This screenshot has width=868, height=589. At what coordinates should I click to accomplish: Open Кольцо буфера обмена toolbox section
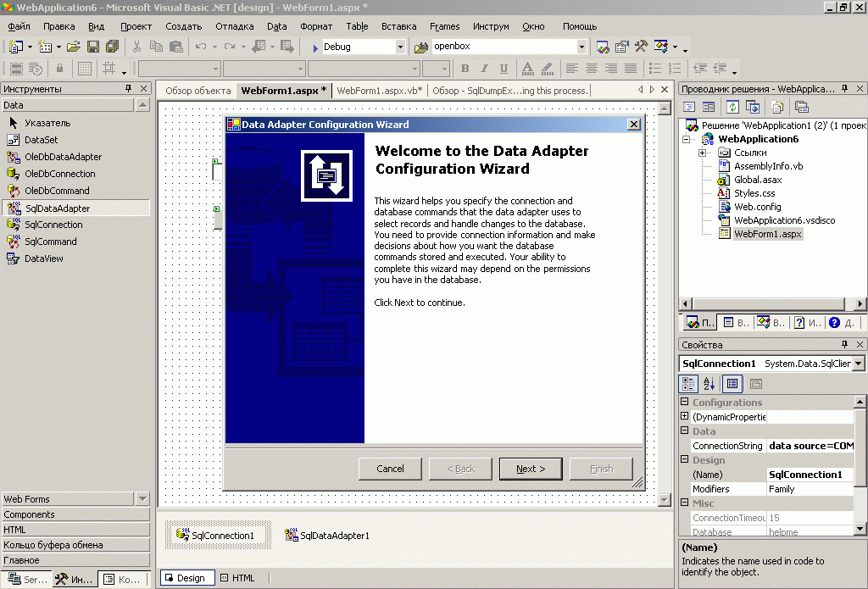[x=75, y=545]
